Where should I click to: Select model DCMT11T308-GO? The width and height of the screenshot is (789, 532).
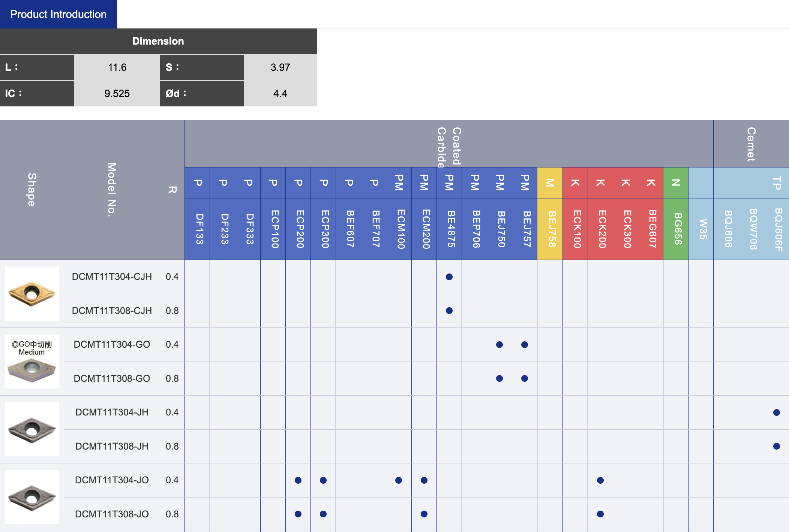pyautogui.click(x=112, y=378)
